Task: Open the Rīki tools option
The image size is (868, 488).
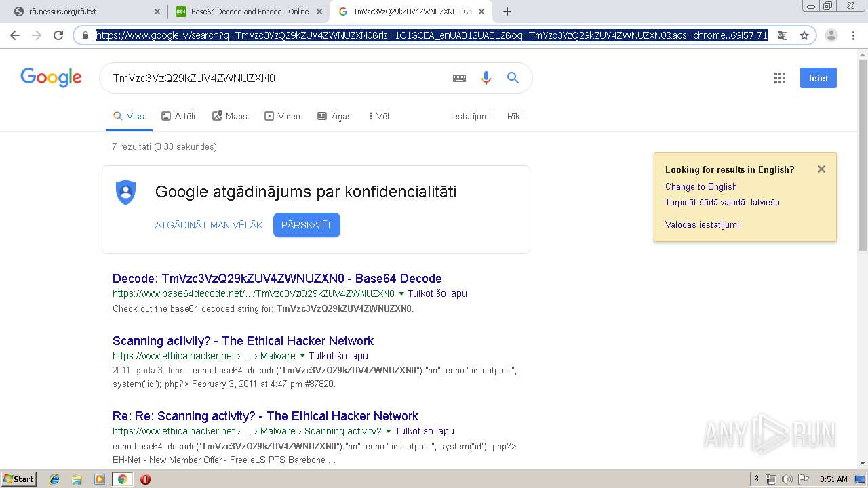Action: (515, 116)
